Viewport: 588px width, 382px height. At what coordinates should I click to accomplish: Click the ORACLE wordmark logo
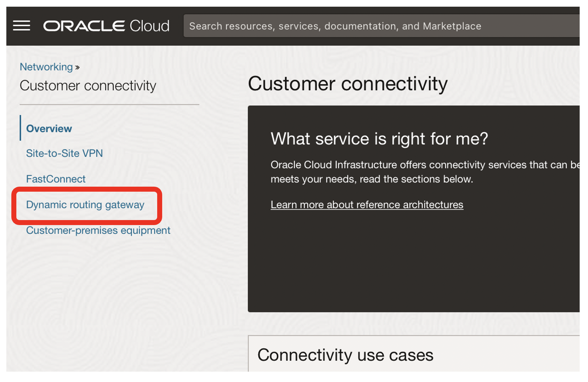pos(84,26)
